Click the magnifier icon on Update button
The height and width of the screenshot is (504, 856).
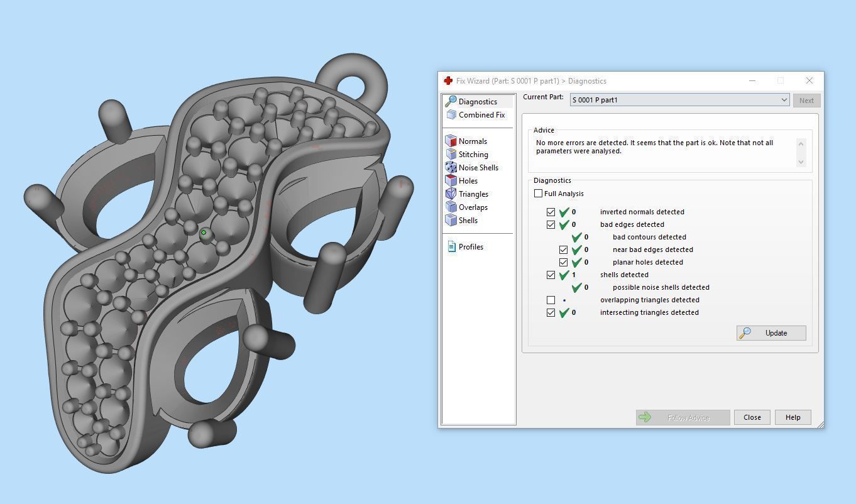point(745,333)
